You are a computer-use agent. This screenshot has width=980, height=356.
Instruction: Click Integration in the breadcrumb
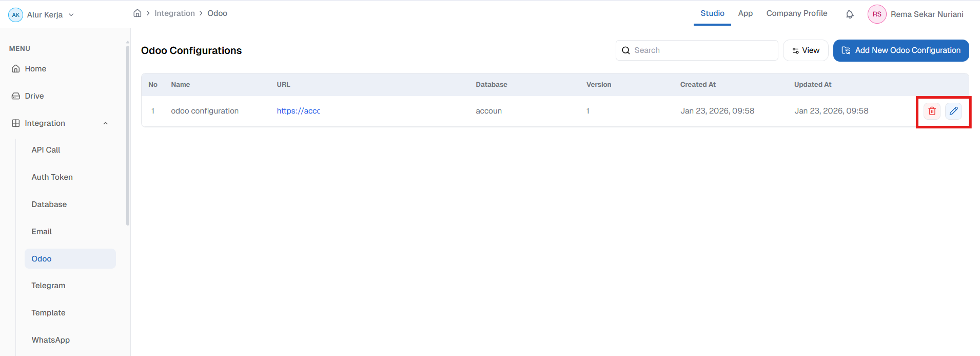pos(174,13)
